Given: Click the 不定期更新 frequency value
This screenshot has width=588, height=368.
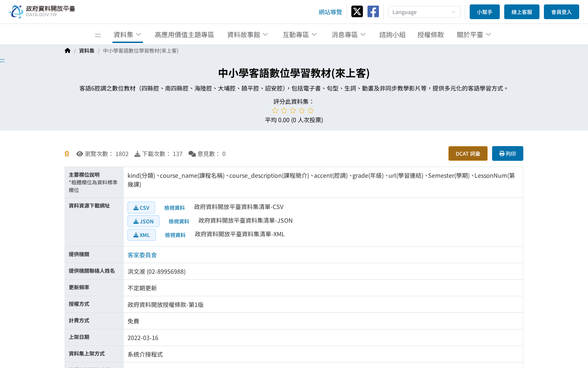Looking at the screenshot, I should coord(142,288).
